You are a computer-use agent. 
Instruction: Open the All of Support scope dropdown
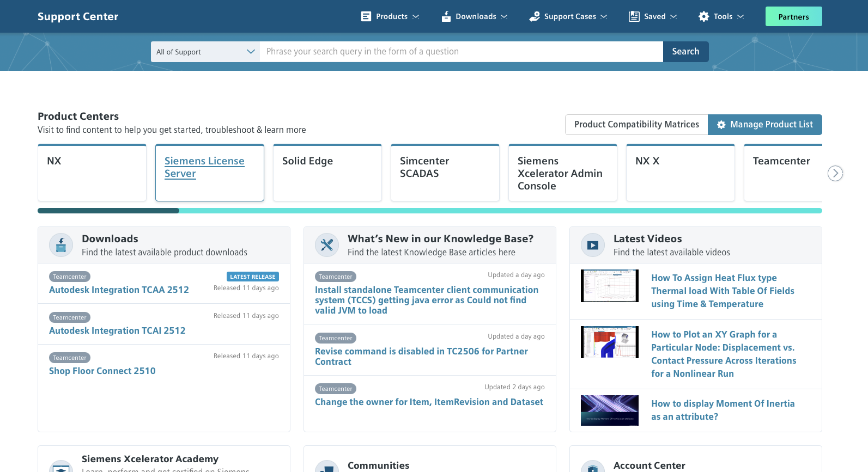click(205, 52)
